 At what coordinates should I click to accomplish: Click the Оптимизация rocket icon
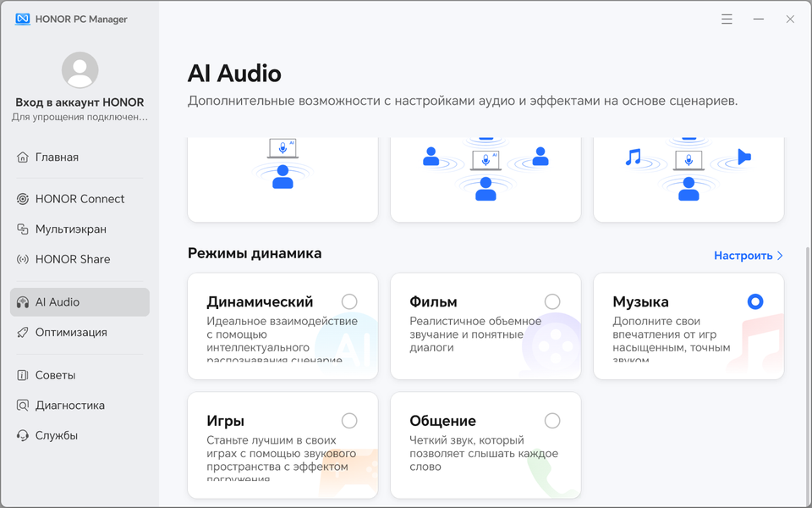(x=22, y=332)
